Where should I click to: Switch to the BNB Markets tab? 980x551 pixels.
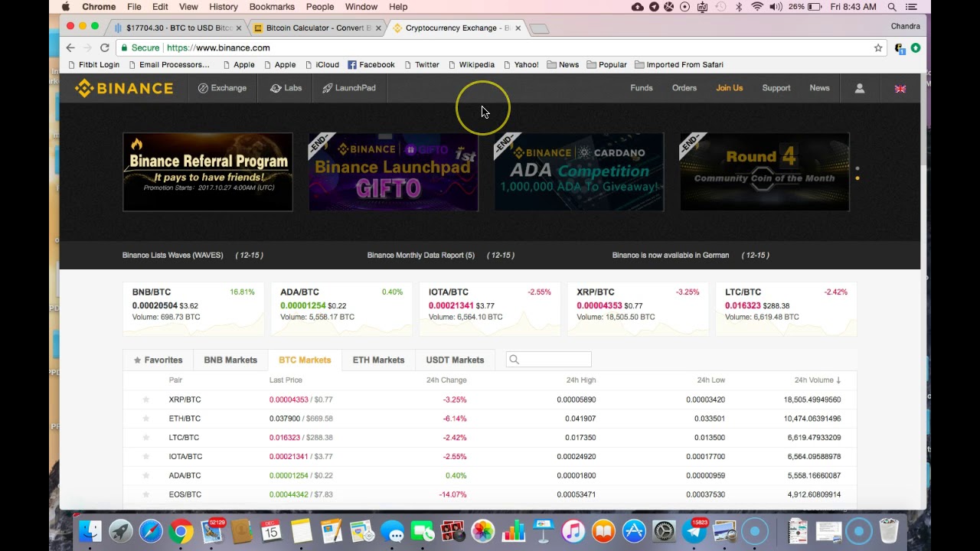(x=230, y=360)
